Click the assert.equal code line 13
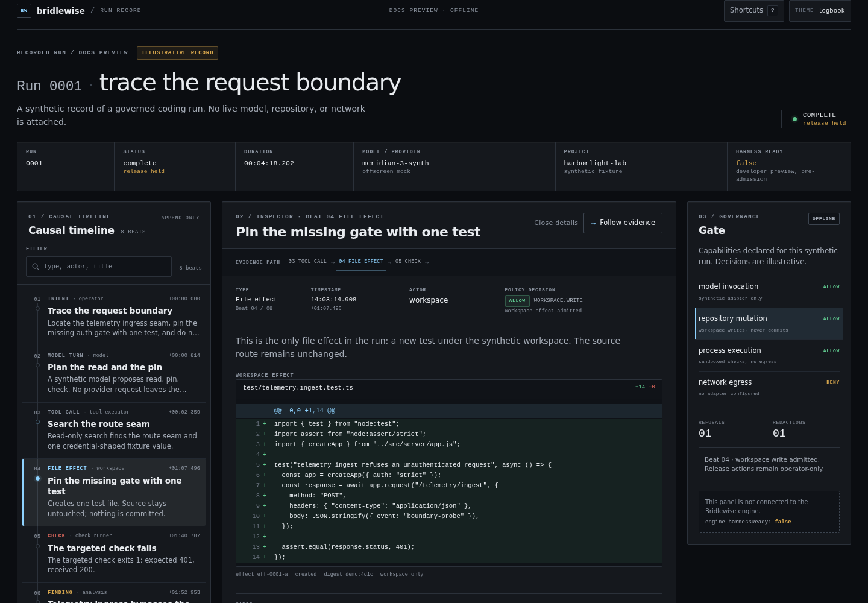 (x=449, y=547)
